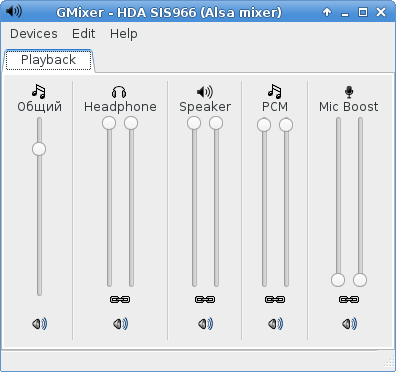Open the Devices menu
This screenshot has width=396, height=372.
pyautogui.click(x=34, y=34)
